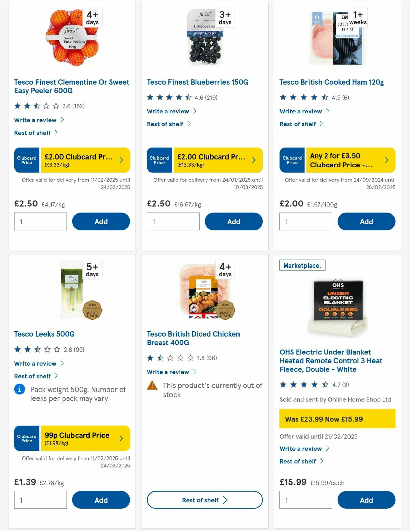Click the Clubcard Price badge on clementines offer

(26, 160)
